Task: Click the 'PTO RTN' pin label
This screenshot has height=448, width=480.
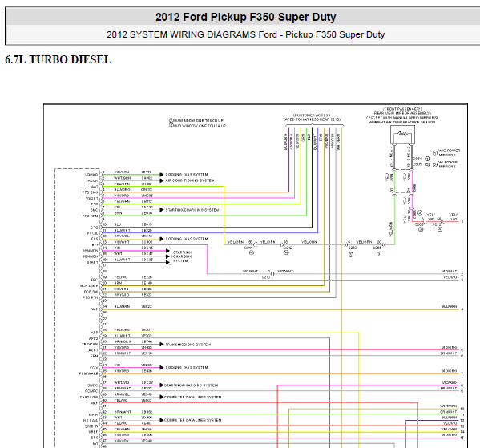Action: 90,297
